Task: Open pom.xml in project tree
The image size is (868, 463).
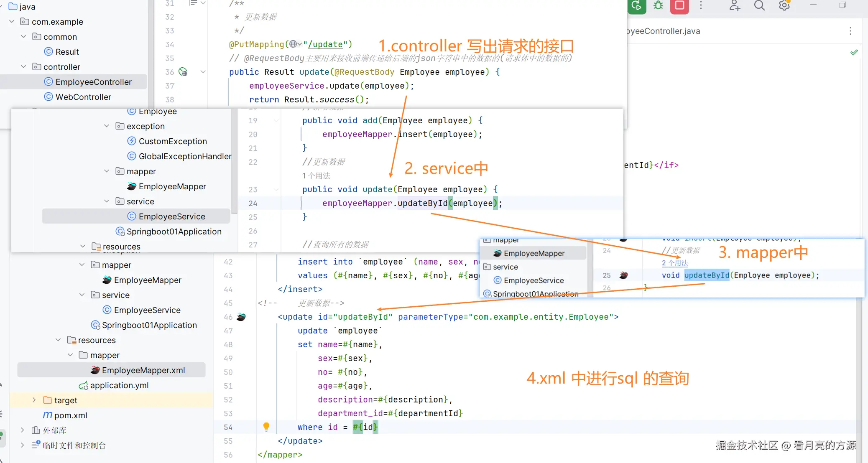Action: pos(70,415)
